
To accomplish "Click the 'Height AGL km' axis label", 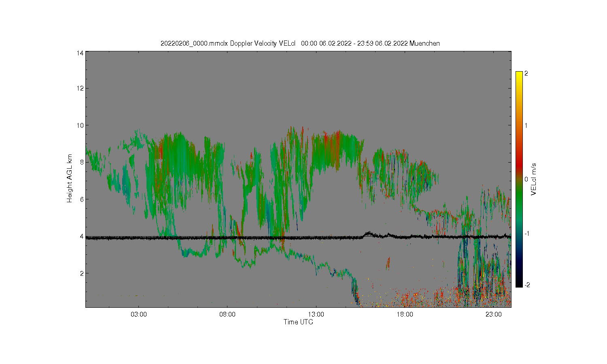I will point(70,178).
